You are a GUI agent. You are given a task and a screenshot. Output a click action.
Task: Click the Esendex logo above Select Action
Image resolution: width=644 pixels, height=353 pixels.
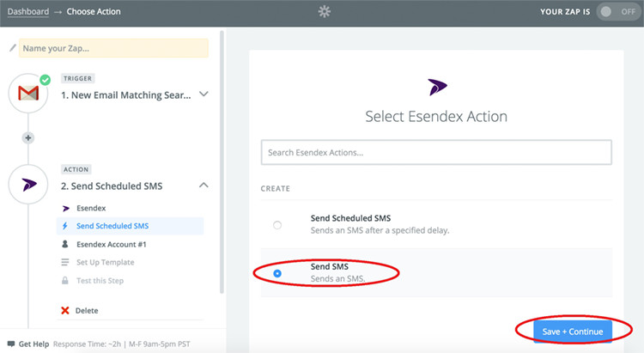[x=436, y=88]
